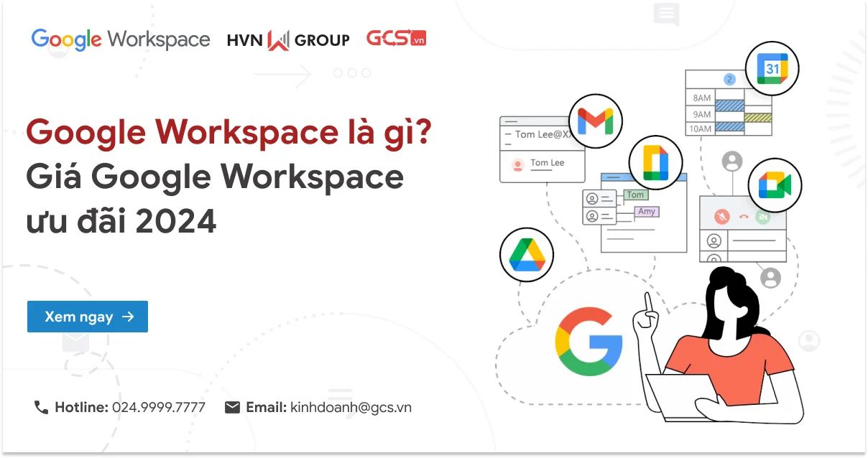The image size is (868, 458).
Task: Click the heading Google Workspace là gì?
Action: [229, 133]
